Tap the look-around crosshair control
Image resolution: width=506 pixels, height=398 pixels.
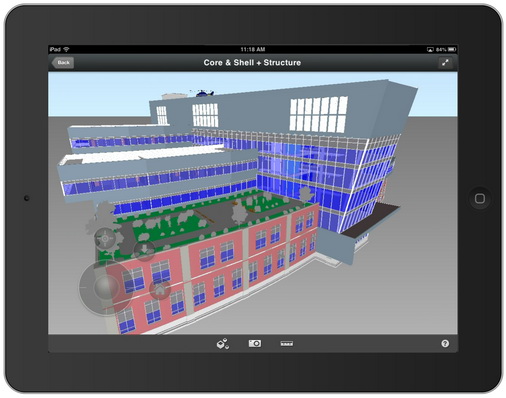(x=105, y=239)
